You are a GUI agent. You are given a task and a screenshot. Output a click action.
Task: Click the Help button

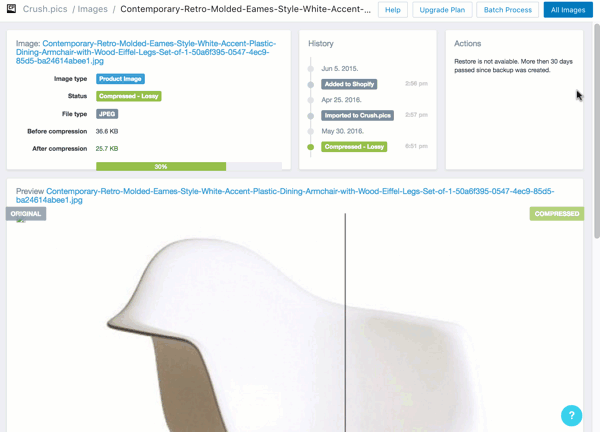click(x=393, y=10)
